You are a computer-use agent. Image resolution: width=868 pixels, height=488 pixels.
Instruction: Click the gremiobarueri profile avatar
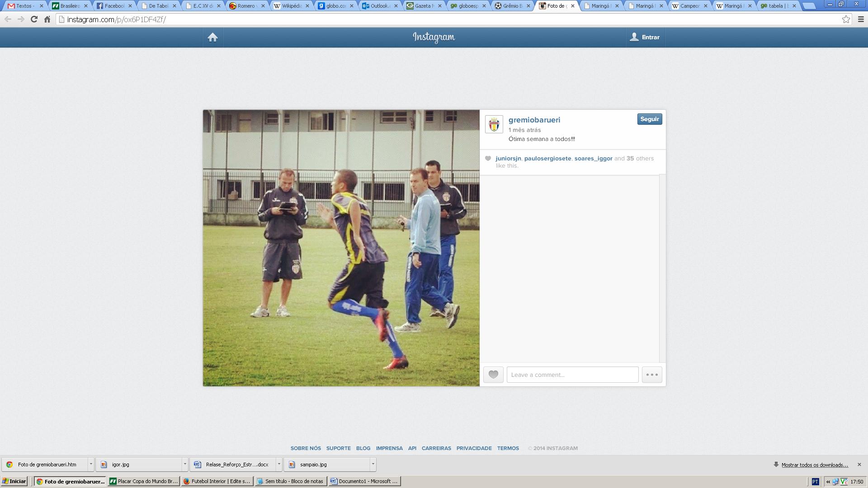click(x=494, y=124)
